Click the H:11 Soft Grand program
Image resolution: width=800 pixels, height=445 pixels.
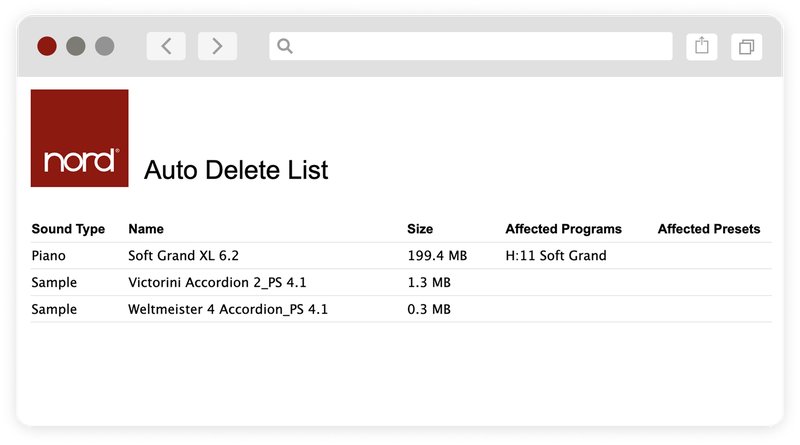tap(556, 256)
